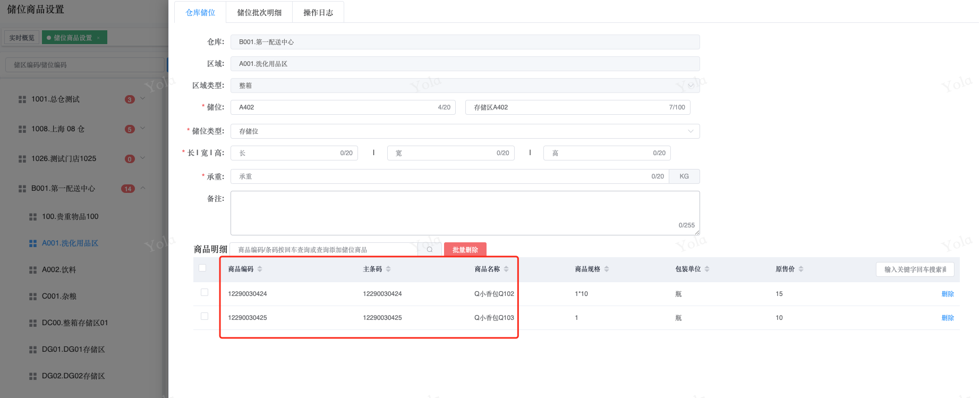
Task: Click the grid icon beside 100.贵重物品100
Action: 33,217
